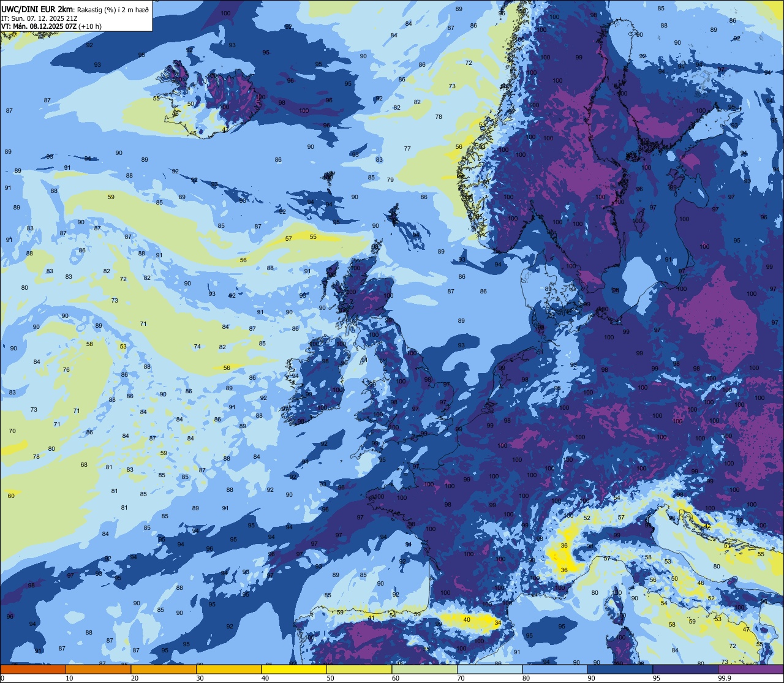
Task: Click the "20" tick label on the legend bar
Action: 134,678
